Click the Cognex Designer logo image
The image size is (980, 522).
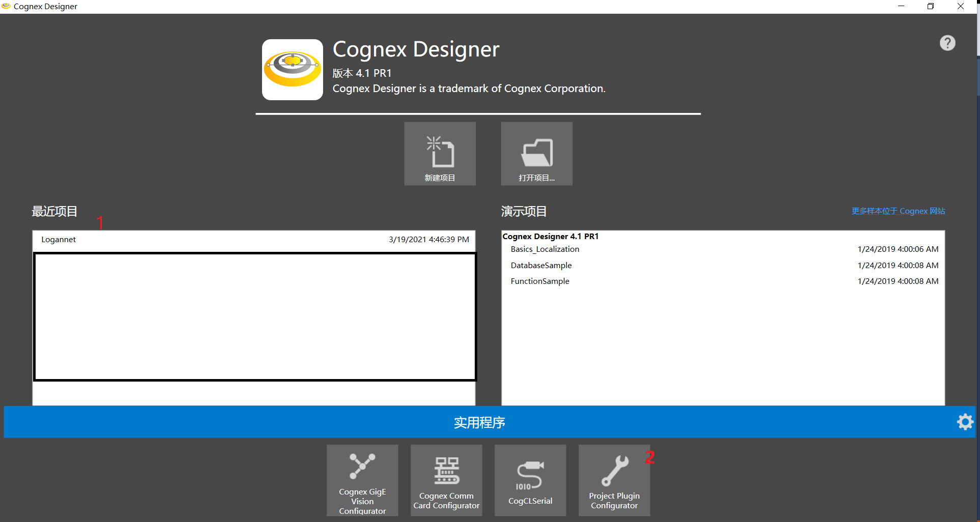(x=293, y=70)
